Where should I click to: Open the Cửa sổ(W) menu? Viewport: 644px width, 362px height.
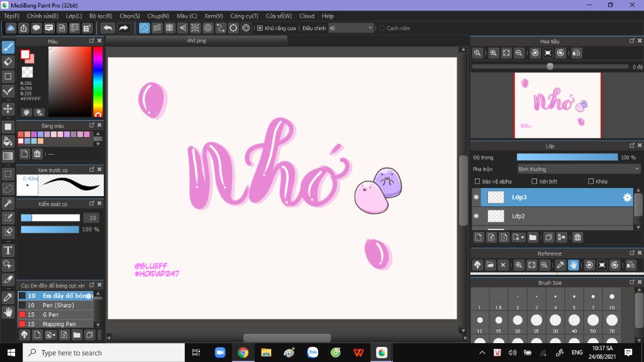click(x=279, y=16)
